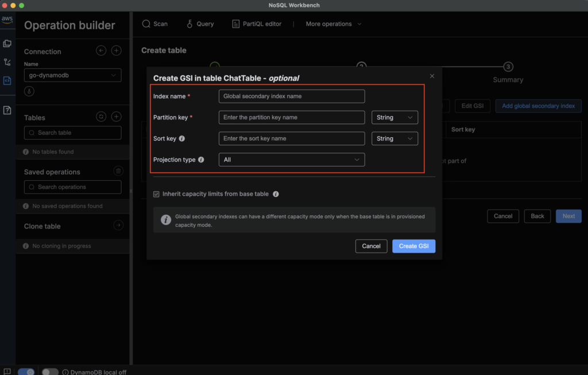Click the info icon beside Projection type
This screenshot has height=375, width=588.
[x=201, y=160]
